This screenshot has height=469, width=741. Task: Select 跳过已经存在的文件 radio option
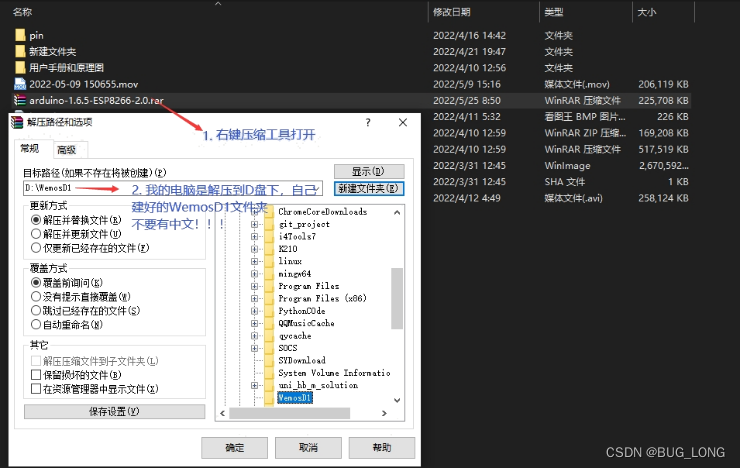pyautogui.click(x=35, y=310)
